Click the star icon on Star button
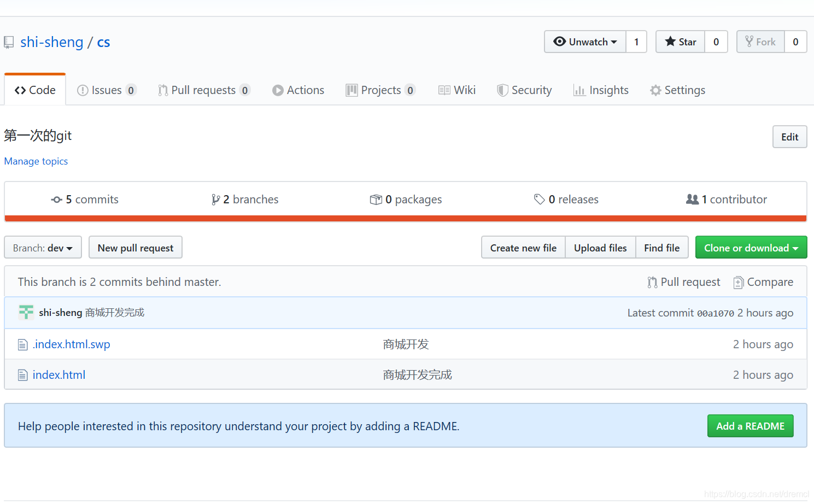 point(670,41)
